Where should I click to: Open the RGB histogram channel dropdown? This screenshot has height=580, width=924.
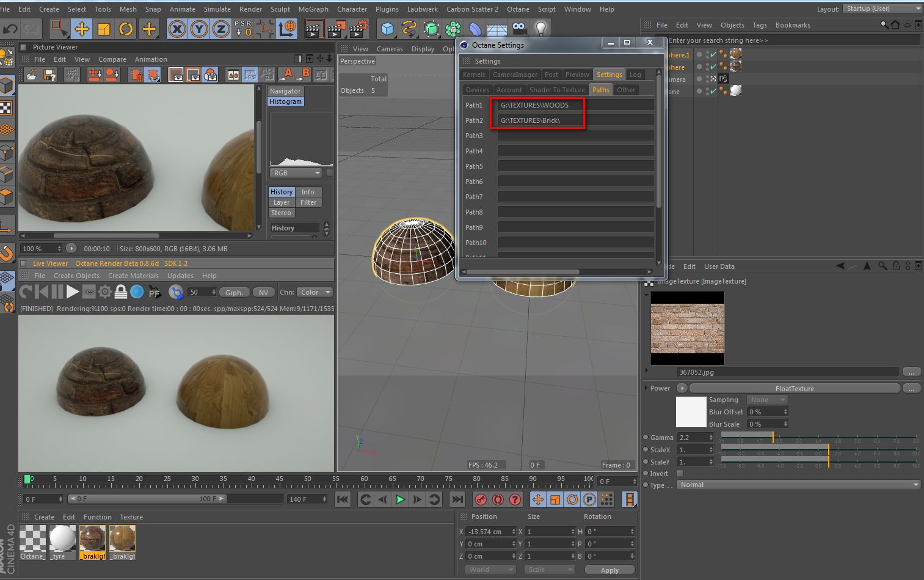(x=297, y=173)
